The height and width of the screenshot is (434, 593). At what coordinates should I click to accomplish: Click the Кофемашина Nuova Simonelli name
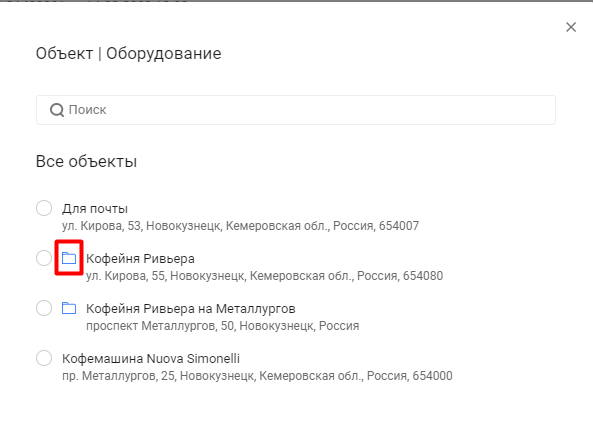151,358
